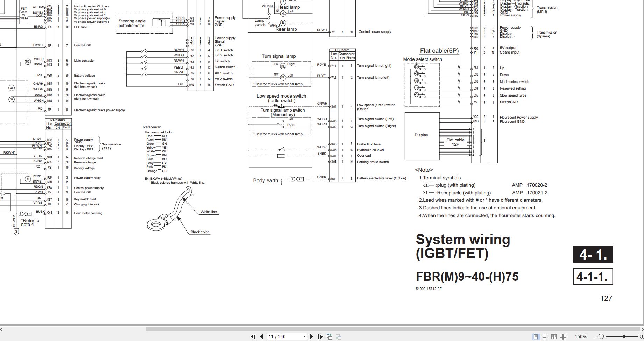This screenshot has width=644, height=341.
Task: Select single page view mode
Action: [x=536, y=336]
